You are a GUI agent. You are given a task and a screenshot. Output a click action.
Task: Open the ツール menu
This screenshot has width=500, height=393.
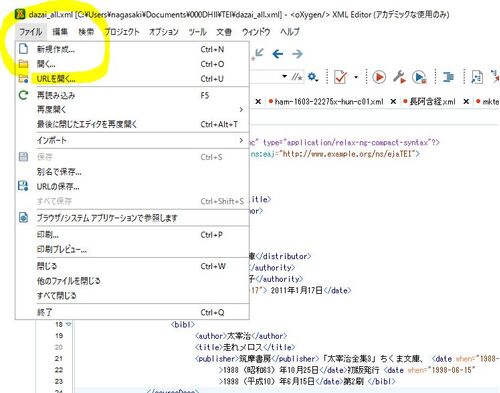(198, 32)
